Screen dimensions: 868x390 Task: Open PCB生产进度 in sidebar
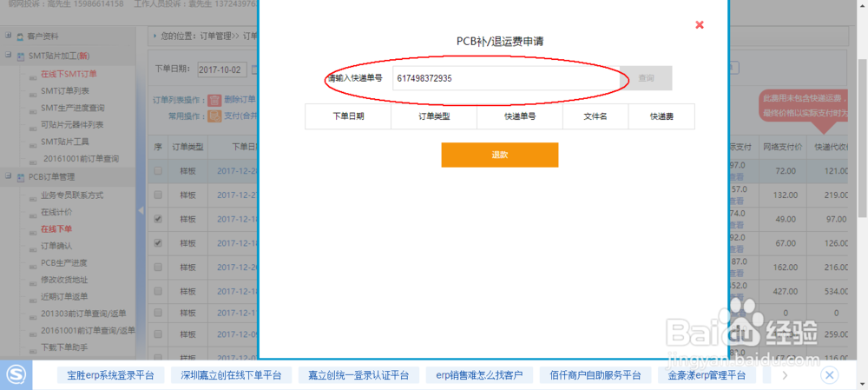tap(64, 262)
